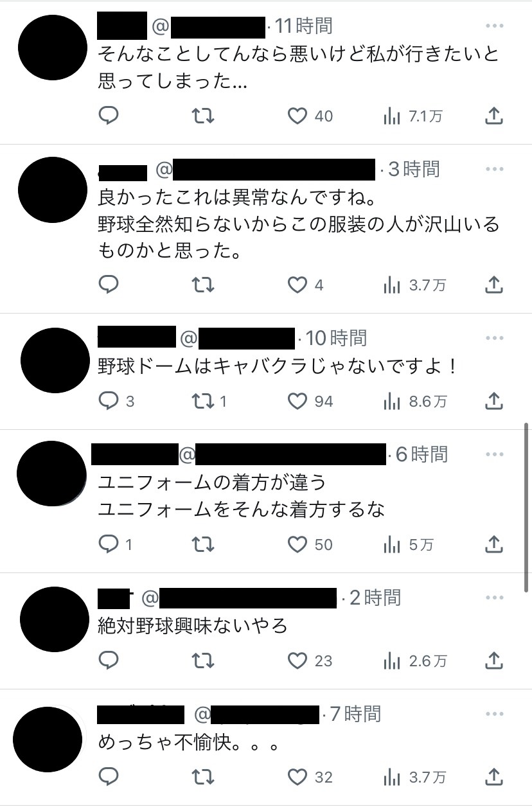Retweet the tweet with 40 likes

[203, 116]
